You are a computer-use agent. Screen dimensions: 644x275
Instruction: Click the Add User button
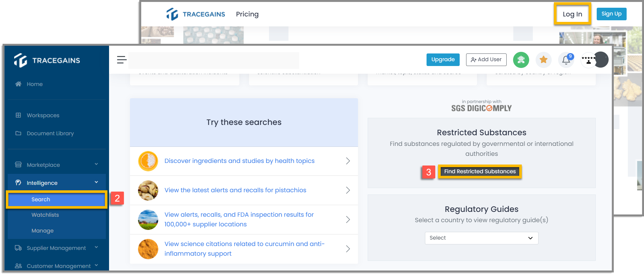pyautogui.click(x=486, y=60)
